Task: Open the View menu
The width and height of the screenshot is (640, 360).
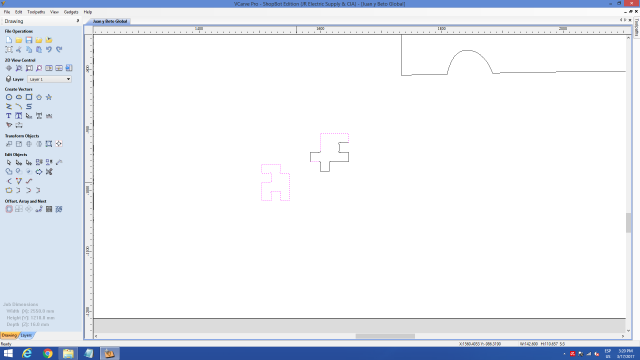Action: tap(54, 12)
